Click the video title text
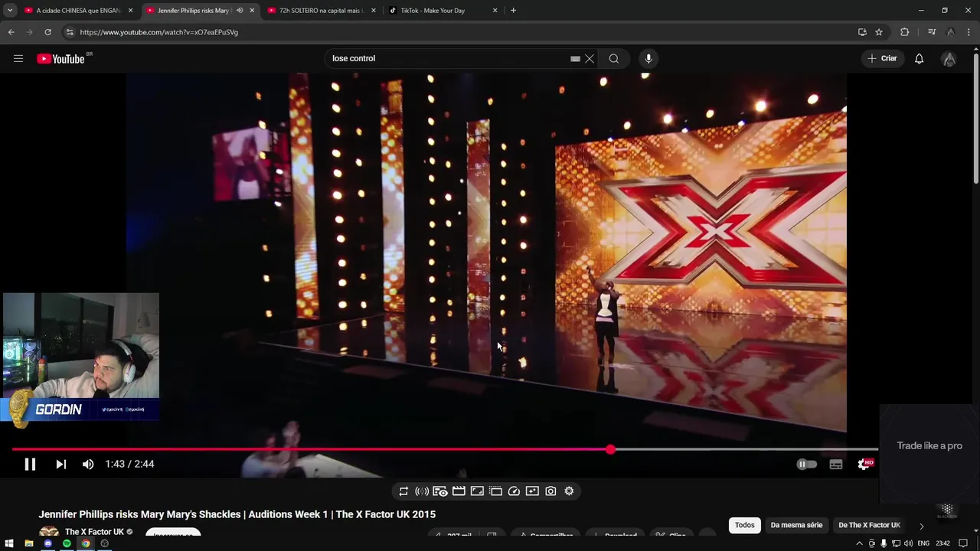This screenshot has width=980, height=551. [237, 514]
